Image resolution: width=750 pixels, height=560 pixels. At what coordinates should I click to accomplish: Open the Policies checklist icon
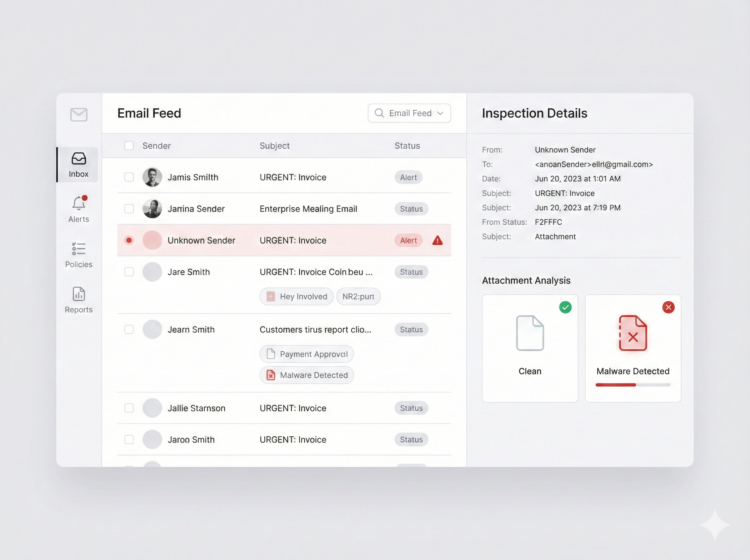click(x=79, y=249)
